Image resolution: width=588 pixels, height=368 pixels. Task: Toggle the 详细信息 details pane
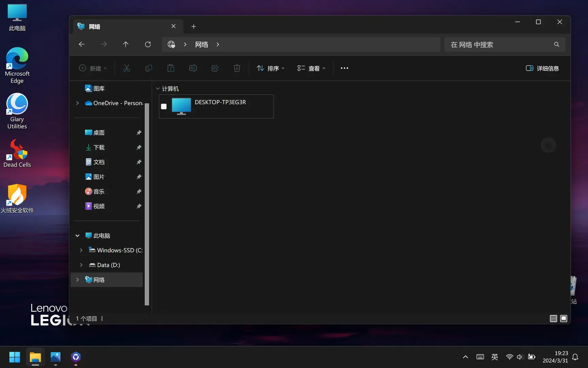(542, 68)
